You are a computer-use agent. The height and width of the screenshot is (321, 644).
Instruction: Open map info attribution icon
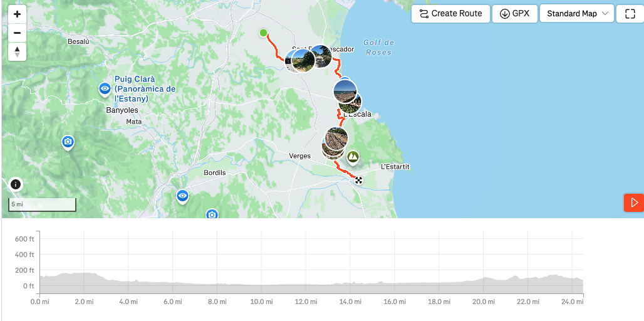tap(16, 184)
